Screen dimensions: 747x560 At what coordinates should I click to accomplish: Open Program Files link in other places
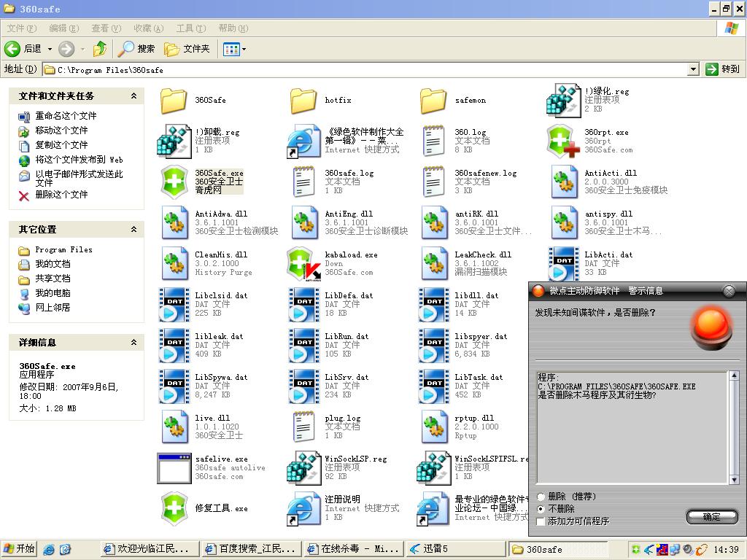64,250
